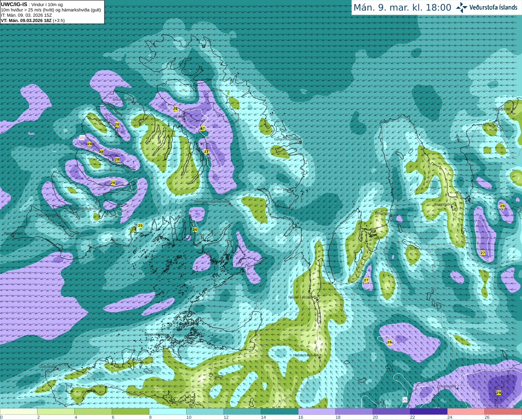The image size is (522, 420).
Task: Click the 'IT: Mán. 09. 03. 2026 15Z' line
Action: pyautogui.click(x=26, y=15)
